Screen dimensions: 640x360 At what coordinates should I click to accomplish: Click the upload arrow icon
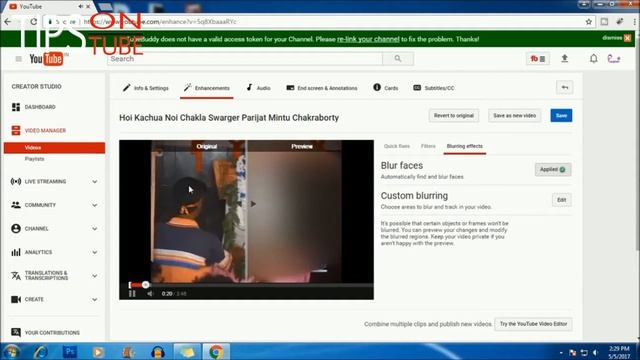point(564,59)
